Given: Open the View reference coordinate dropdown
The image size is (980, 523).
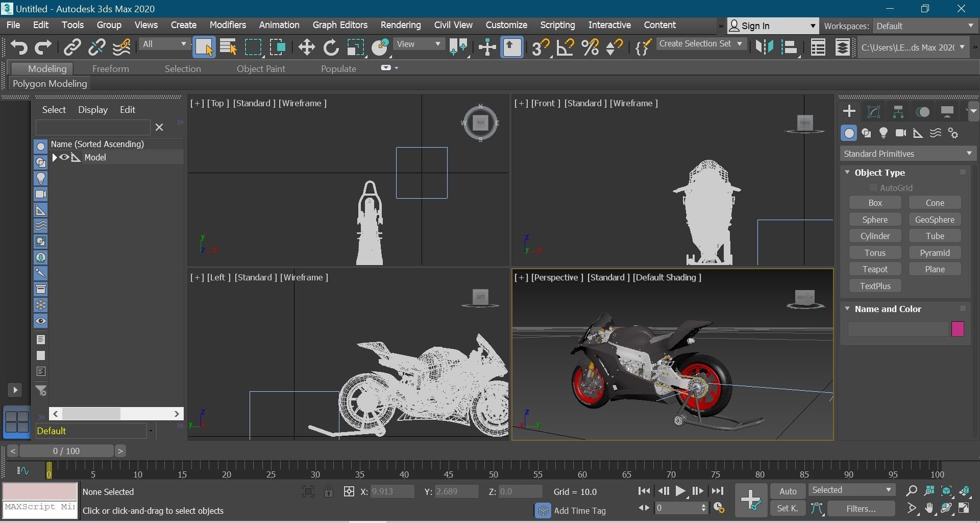Looking at the screenshot, I should (419, 44).
